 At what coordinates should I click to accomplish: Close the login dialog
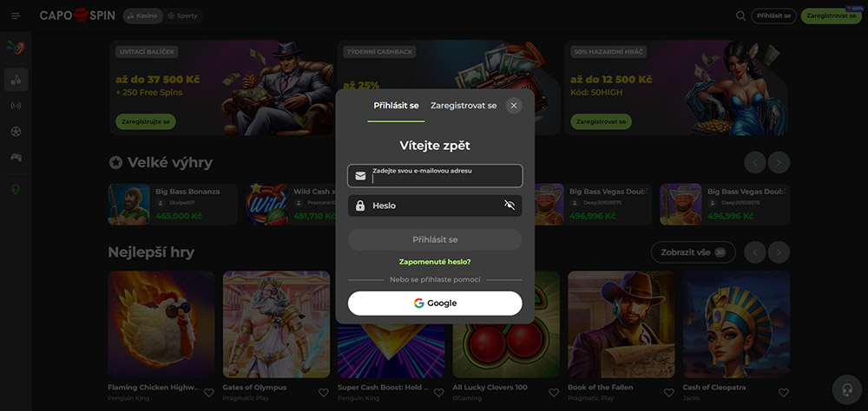coord(514,106)
